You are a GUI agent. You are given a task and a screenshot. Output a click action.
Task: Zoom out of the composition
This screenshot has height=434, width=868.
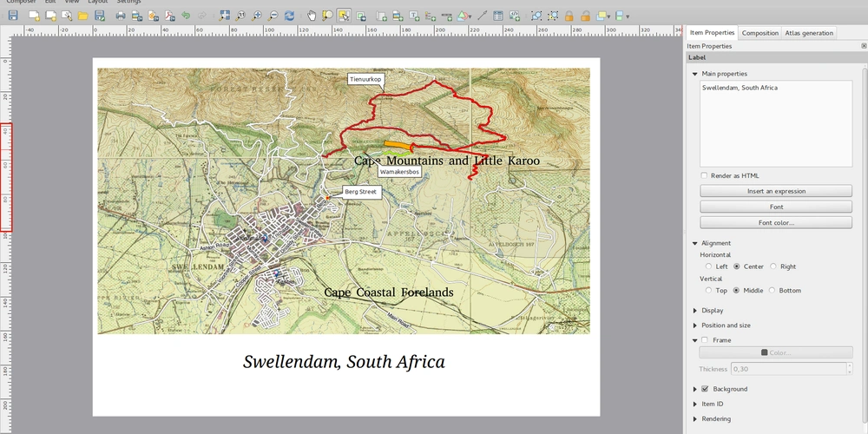click(x=273, y=16)
